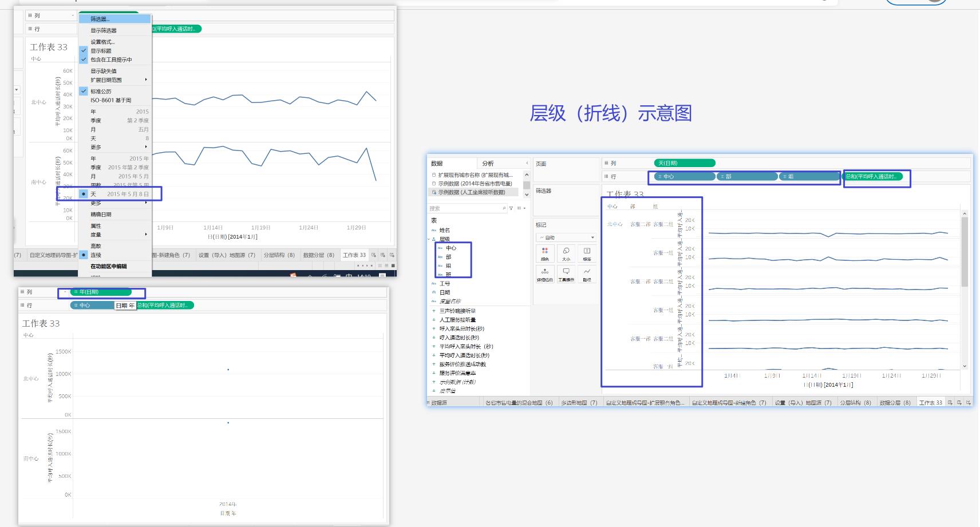Click the new story icon in right screenshot tab bar

969,403
